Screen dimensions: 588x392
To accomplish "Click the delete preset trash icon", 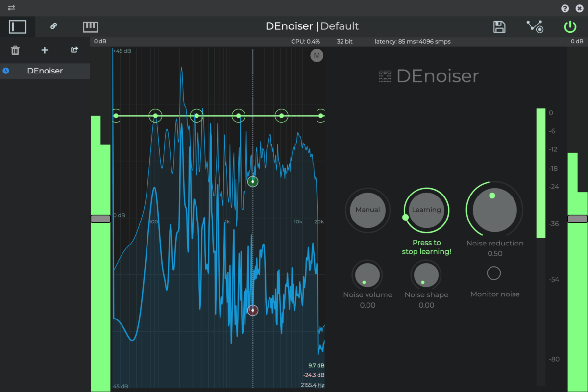I will click(x=15, y=50).
